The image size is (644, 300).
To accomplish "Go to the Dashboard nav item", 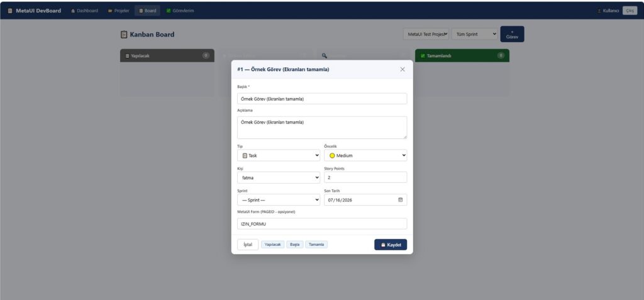I will pyautogui.click(x=85, y=11).
